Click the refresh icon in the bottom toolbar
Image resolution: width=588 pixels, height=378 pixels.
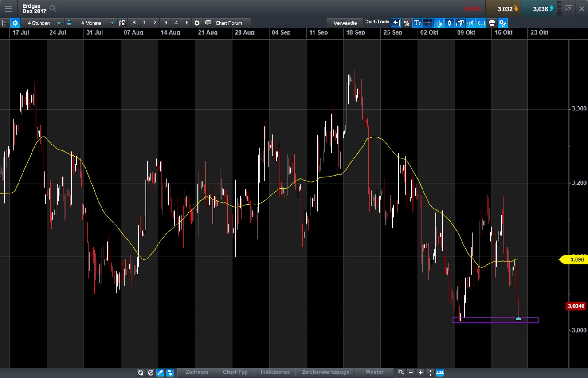pyautogui.click(x=141, y=373)
